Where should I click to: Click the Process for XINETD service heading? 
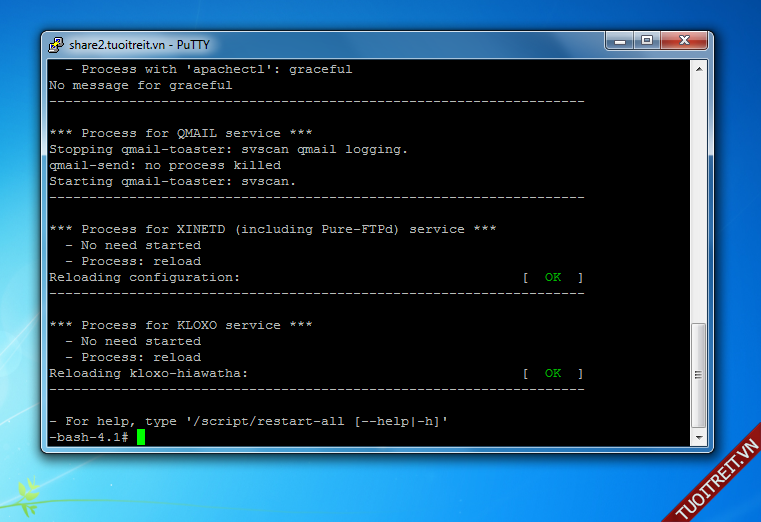[x=272, y=229]
